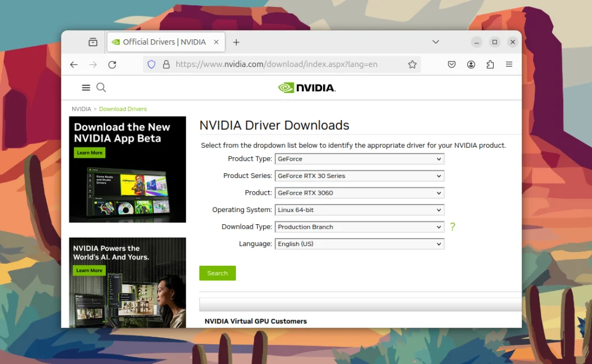Go back using the back arrow
592x364 pixels.
click(x=74, y=65)
